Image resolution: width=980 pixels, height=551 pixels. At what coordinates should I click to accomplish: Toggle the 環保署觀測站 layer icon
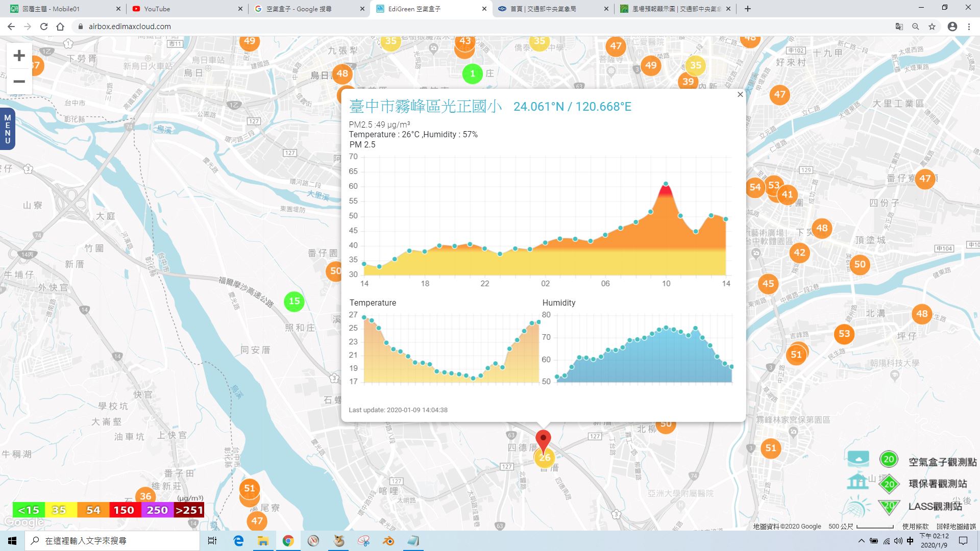pos(858,482)
